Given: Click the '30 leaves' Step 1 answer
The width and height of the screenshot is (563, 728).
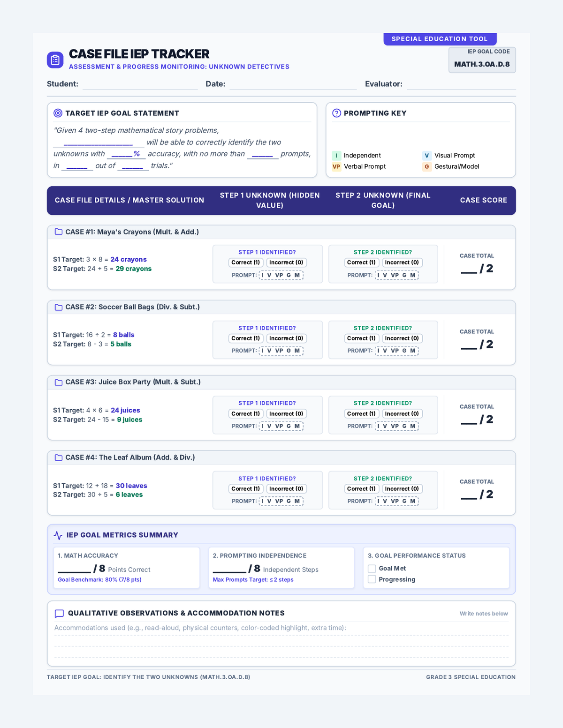Looking at the screenshot, I should [131, 486].
